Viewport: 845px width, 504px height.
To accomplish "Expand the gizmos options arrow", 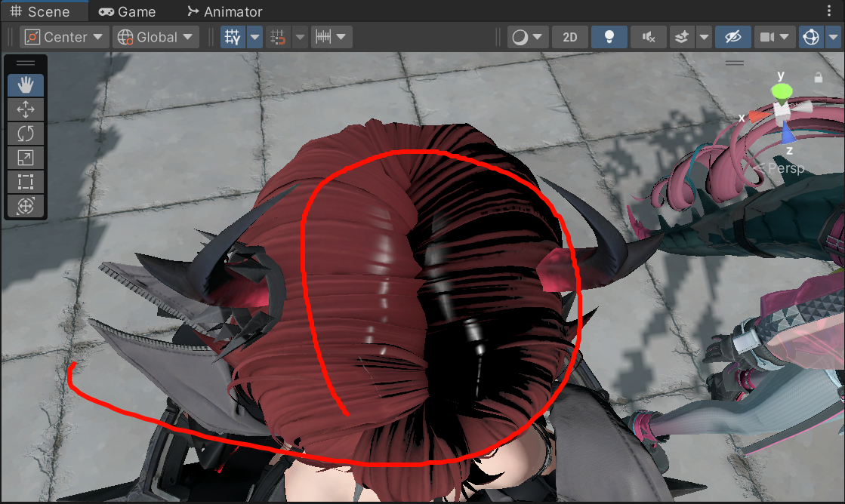I will click(x=833, y=37).
